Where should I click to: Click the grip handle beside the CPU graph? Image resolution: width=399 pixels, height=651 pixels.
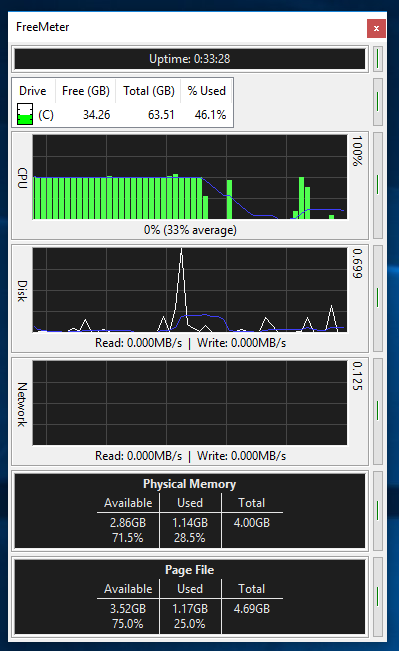pos(377,185)
